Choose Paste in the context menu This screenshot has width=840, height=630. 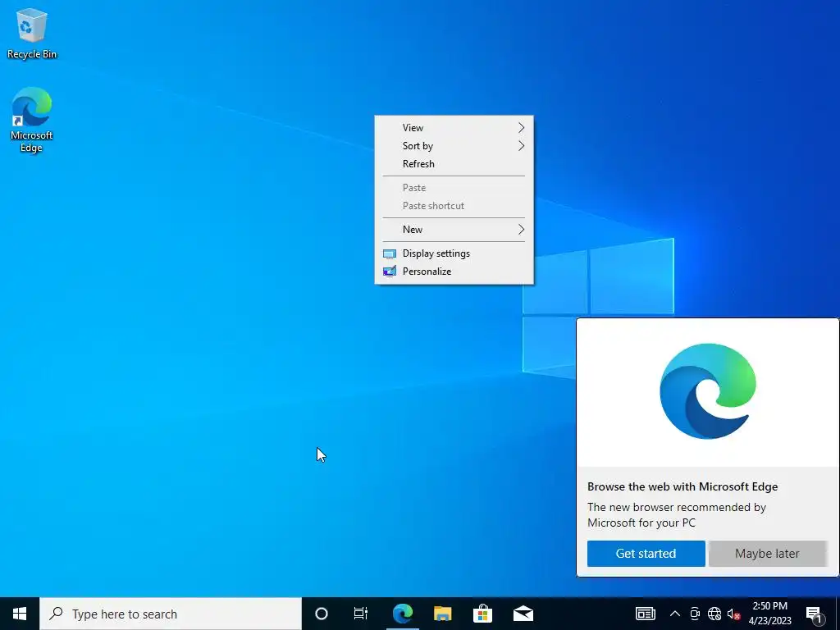tap(454, 188)
